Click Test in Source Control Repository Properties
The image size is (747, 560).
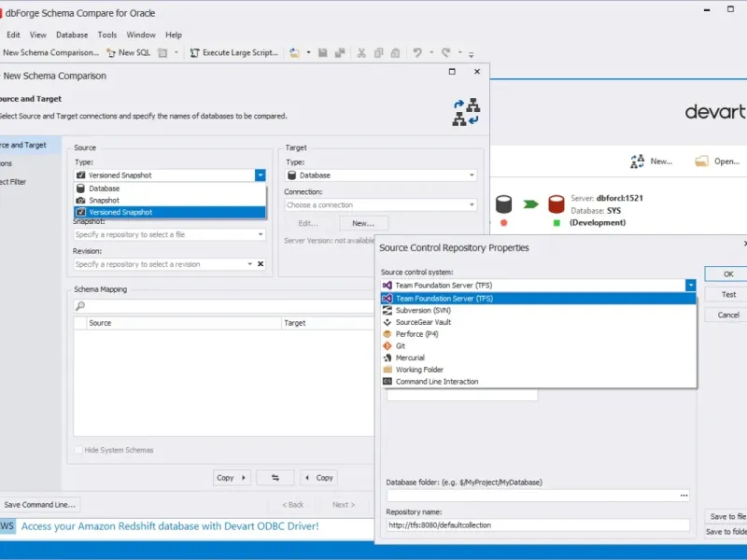(728, 295)
